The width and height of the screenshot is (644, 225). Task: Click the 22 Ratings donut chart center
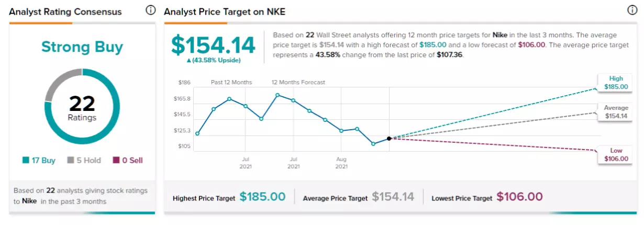point(82,108)
